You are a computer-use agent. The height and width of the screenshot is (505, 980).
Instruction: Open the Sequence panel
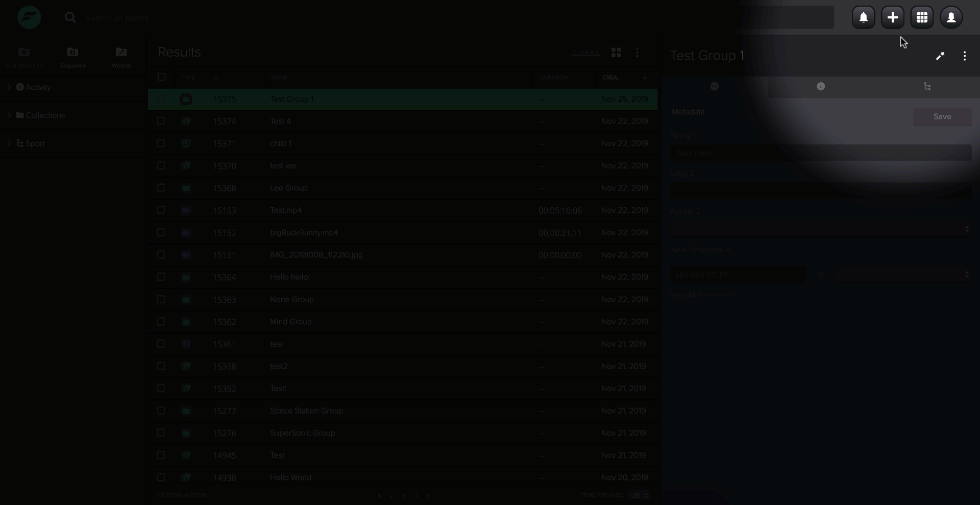[72, 56]
